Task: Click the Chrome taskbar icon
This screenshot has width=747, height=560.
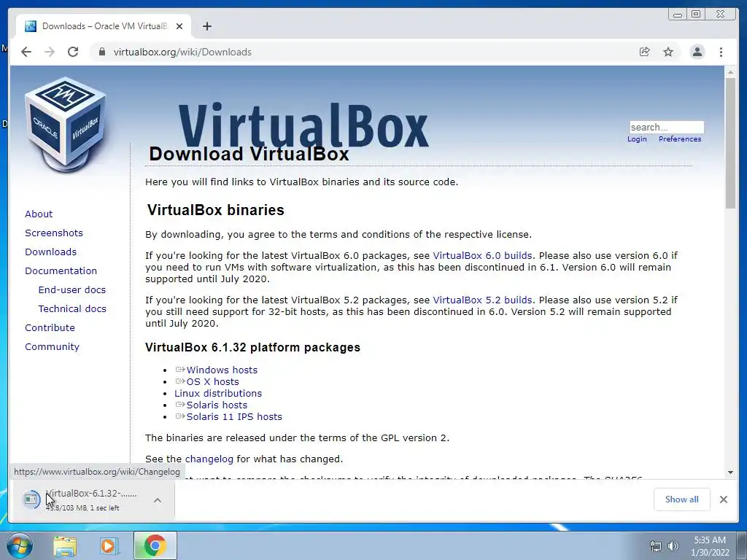Action: tap(155, 545)
